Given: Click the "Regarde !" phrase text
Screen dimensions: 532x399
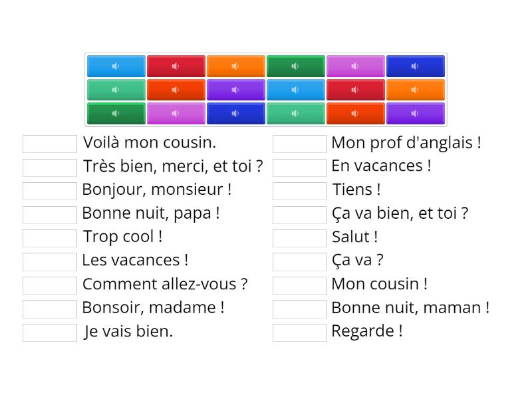Looking at the screenshot, I should tap(366, 331).
